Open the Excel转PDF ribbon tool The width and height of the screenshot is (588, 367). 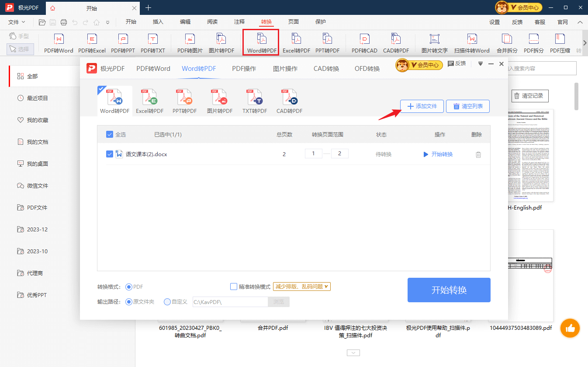click(x=296, y=43)
